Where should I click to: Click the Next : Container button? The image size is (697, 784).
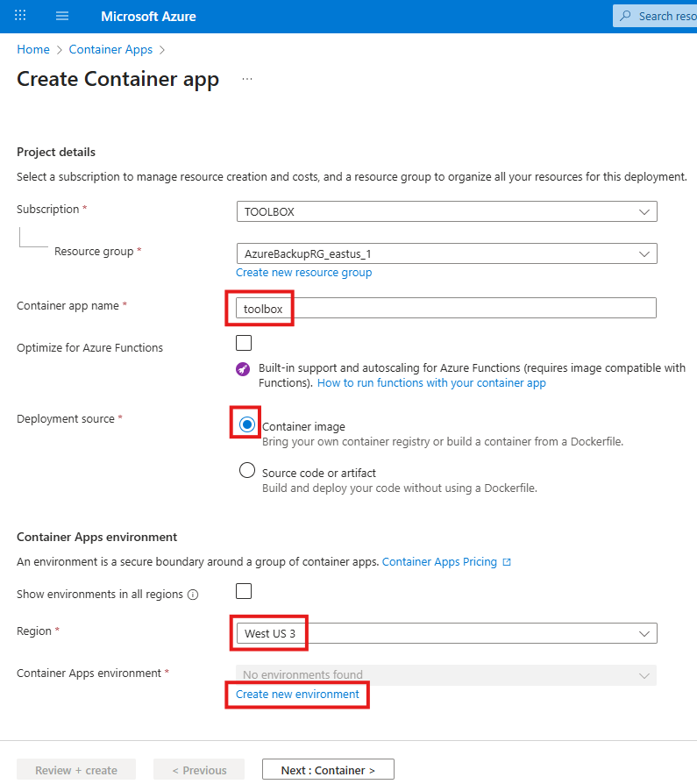point(328,769)
